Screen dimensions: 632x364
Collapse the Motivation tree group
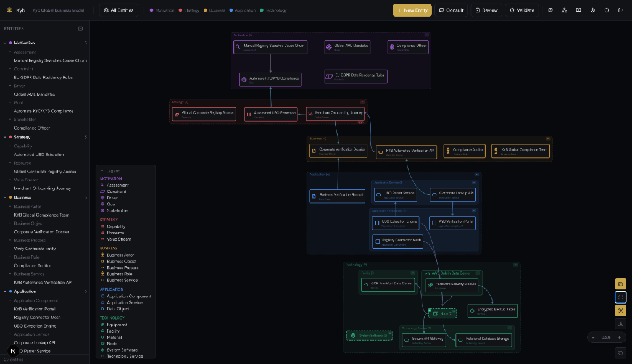pos(5,43)
